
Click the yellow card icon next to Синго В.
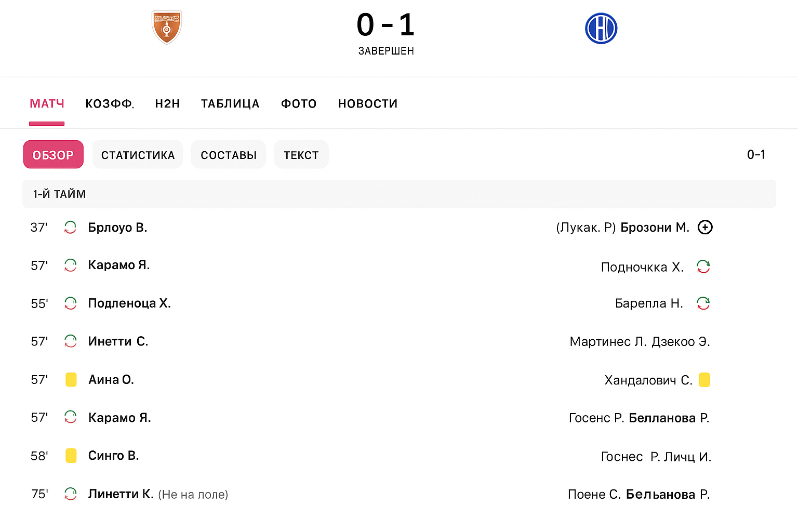[71, 455]
